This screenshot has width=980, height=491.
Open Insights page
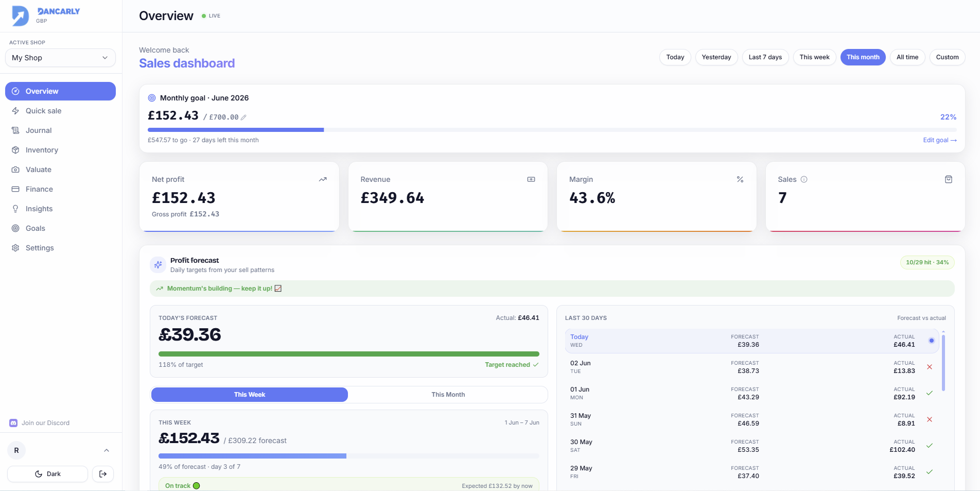pyautogui.click(x=60, y=209)
